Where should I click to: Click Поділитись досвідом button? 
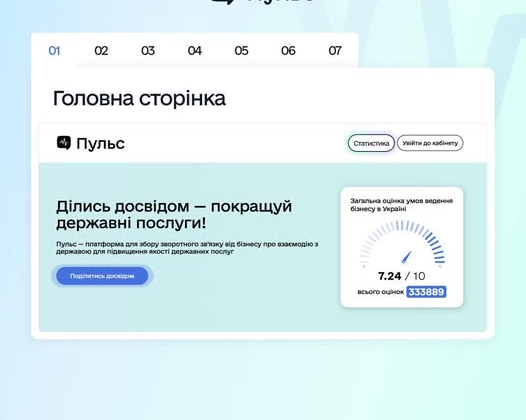point(102,276)
